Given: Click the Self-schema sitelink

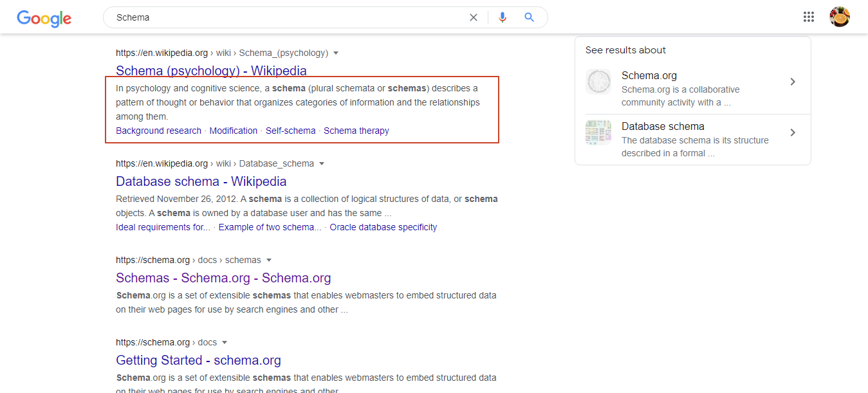Looking at the screenshot, I should tap(290, 130).
